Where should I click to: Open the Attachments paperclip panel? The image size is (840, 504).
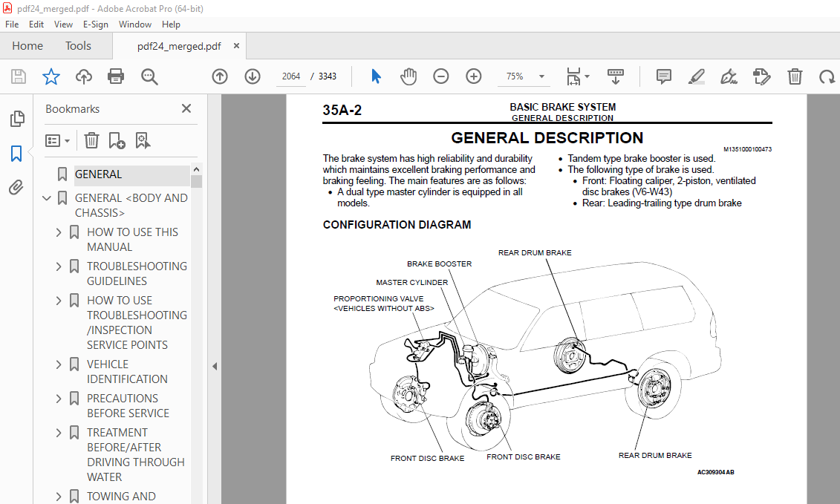pos(16,187)
